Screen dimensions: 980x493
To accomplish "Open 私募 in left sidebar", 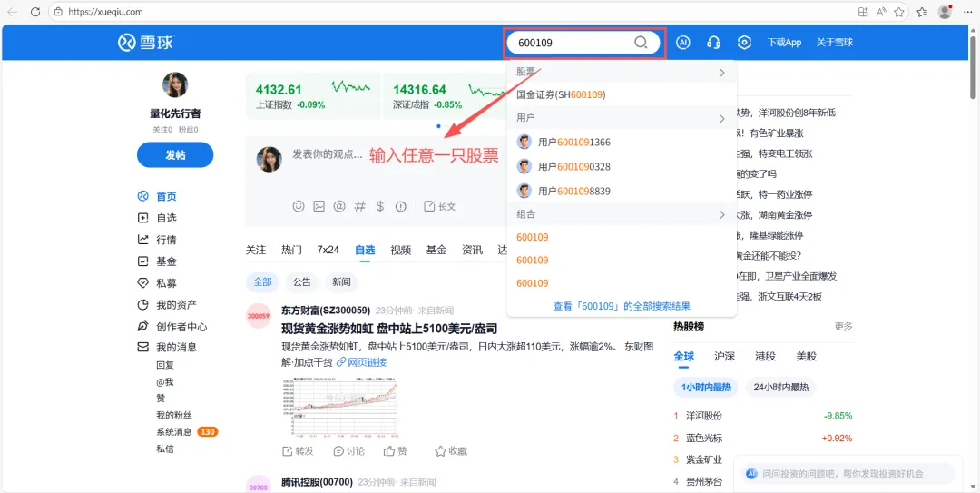I will (x=157, y=283).
